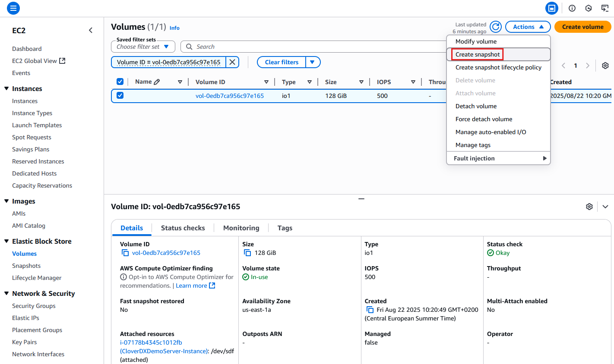Switch to the Monitoring tab

[241, 228]
